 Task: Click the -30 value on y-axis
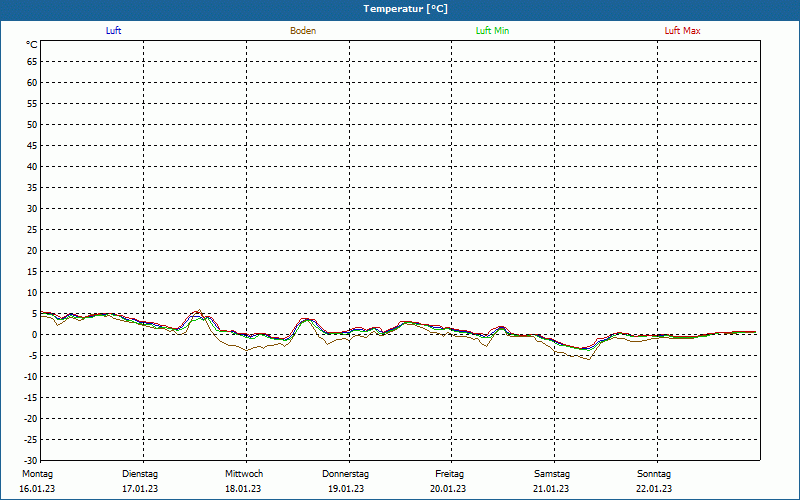tap(31, 460)
